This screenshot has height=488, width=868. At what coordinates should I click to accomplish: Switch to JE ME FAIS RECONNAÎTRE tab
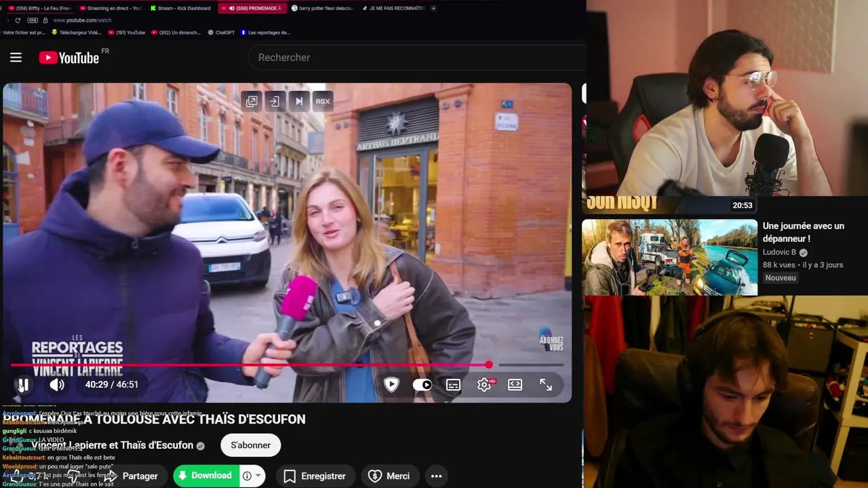[x=393, y=8]
